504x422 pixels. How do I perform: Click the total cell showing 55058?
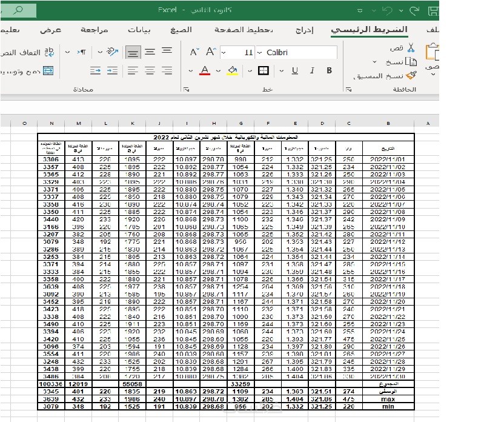[133, 384]
